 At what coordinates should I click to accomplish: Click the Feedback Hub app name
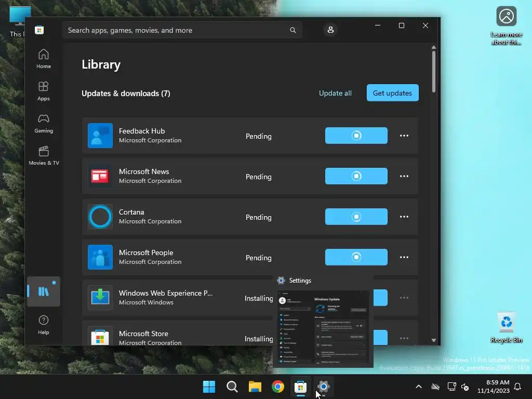(142, 131)
